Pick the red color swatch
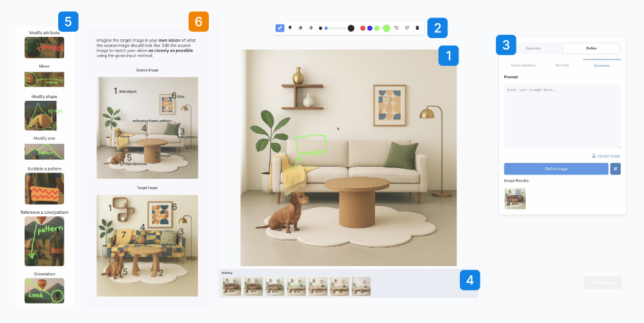The height and width of the screenshot is (323, 644). [x=363, y=28]
